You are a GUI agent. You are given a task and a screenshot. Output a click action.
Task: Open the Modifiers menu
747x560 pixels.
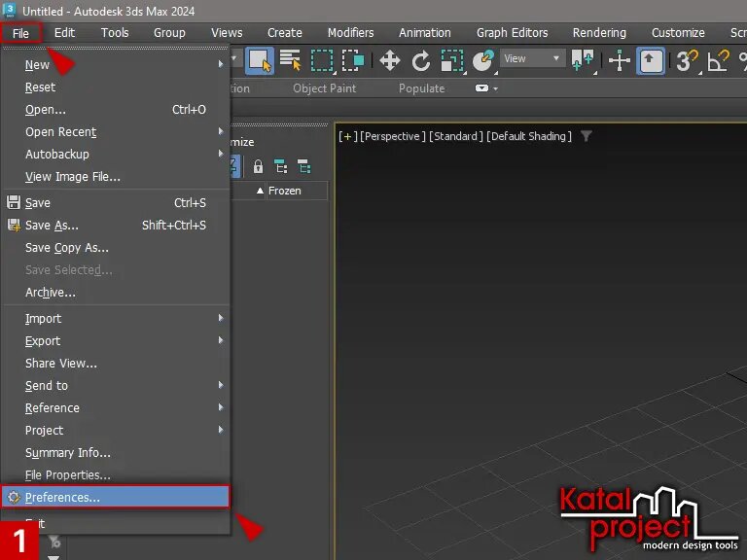[x=350, y=32]
